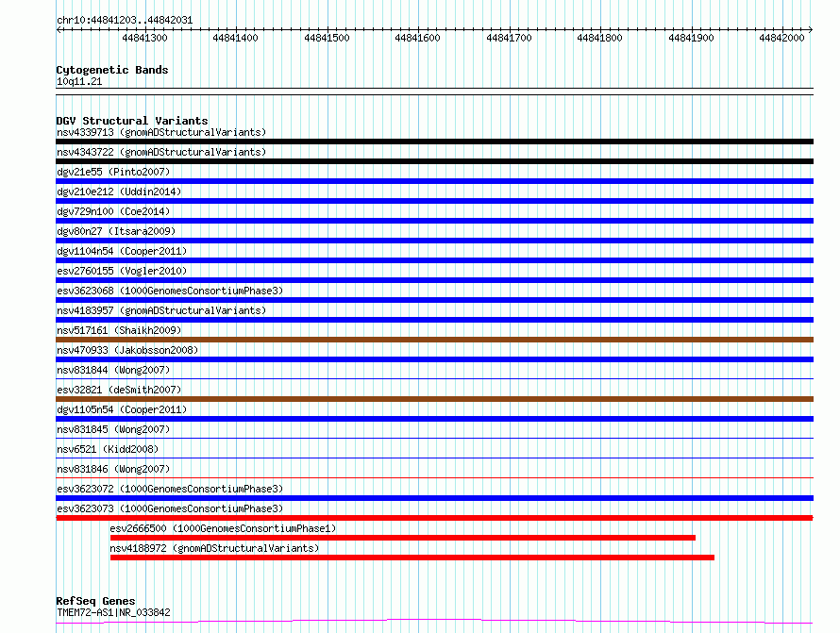Click the blue bar under esv3623072
This screenshot has width=840, height=633.
coord(434,498)
